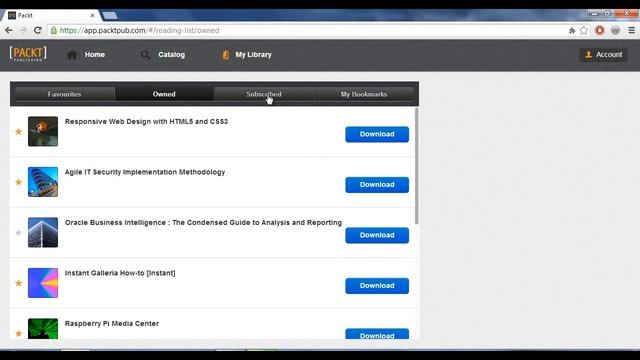Image resolution: width=640 pixels, height=360 pixels.
Task: Open the Catalog page
Action: pyautogui.click(x=171, y=54)
